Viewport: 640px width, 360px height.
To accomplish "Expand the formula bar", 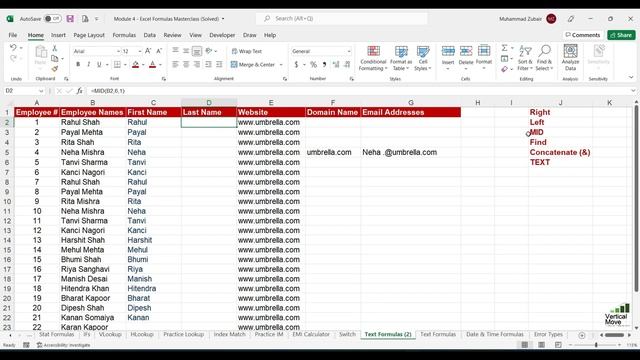I will pos(633,91).
